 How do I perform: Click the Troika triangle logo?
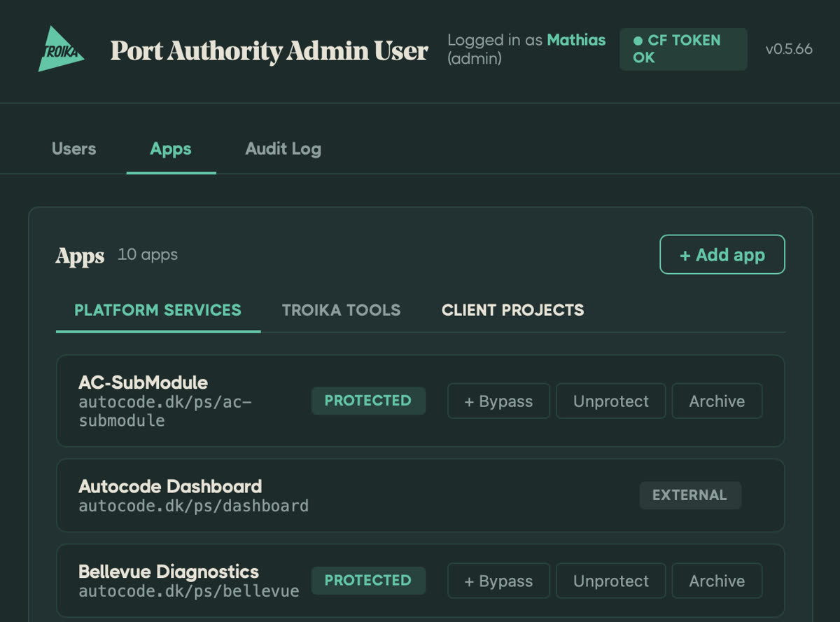click(x=60, y=49)
